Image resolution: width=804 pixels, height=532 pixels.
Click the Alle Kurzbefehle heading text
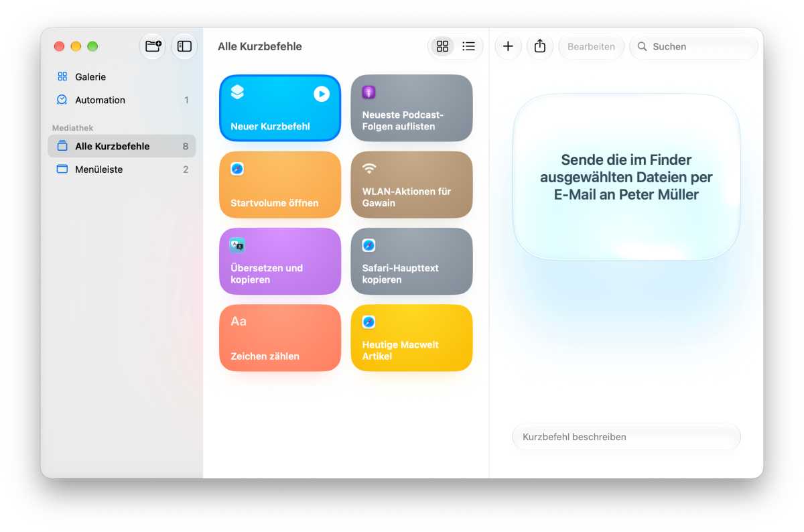click(x=260, y=46)
